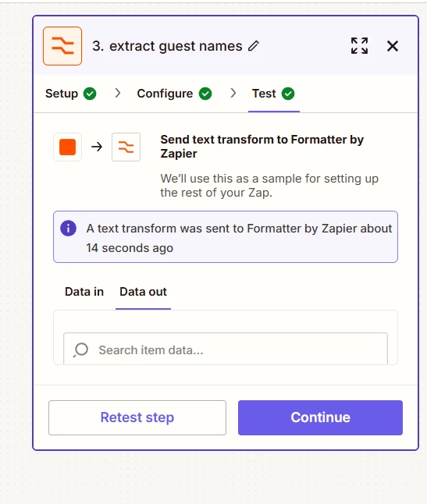Click the orange square source app icon

pos(67,147)
